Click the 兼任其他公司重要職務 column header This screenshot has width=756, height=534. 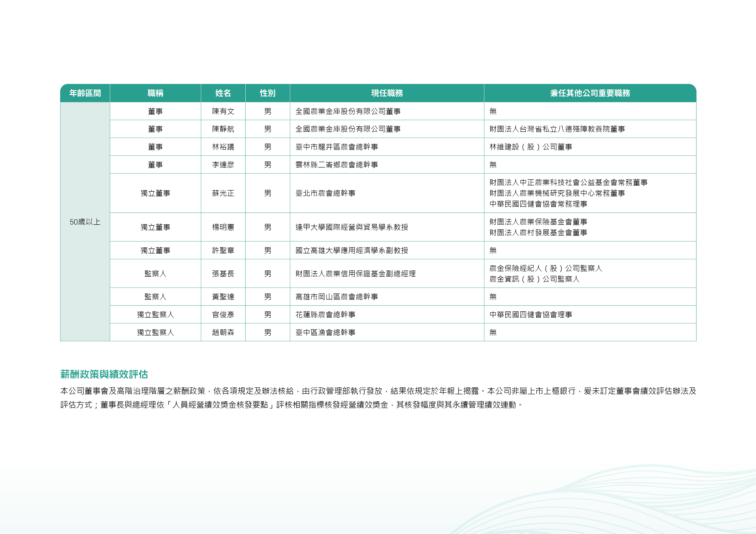tap(590, 93)
